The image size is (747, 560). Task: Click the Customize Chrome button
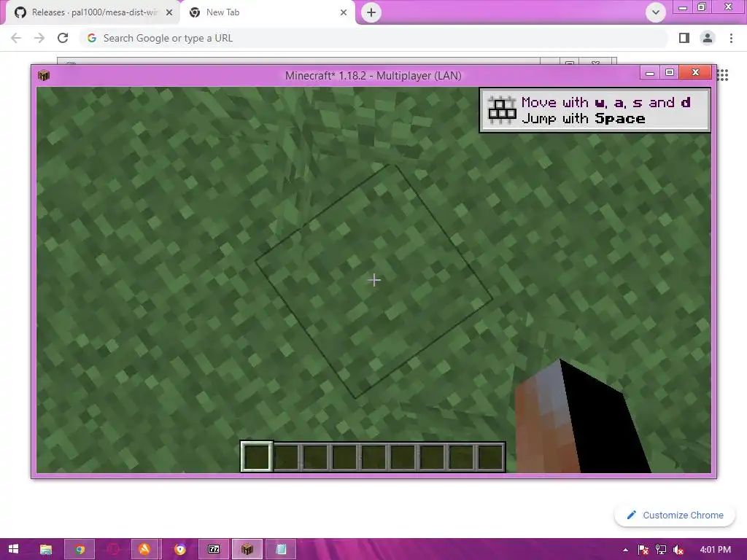[x=675, y=516]
